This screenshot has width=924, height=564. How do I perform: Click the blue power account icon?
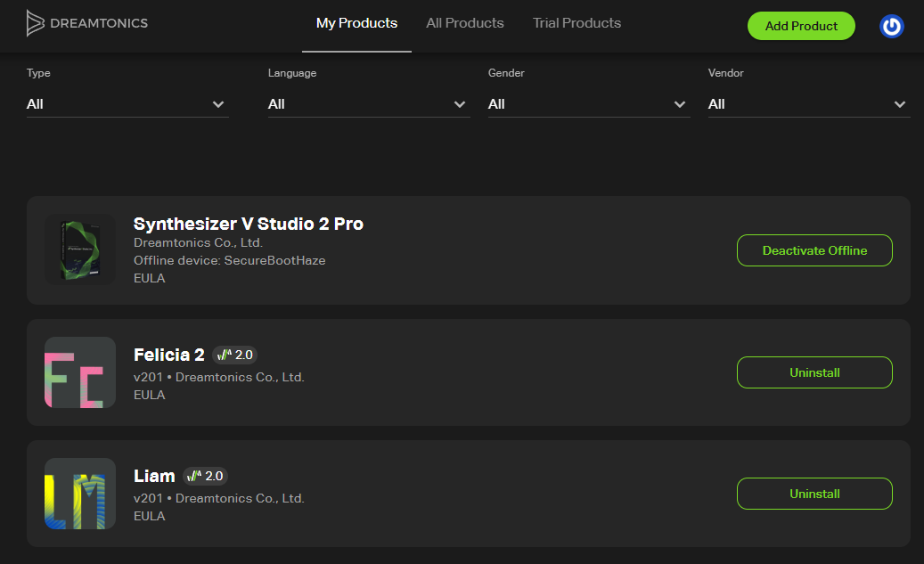click(892, 27)
